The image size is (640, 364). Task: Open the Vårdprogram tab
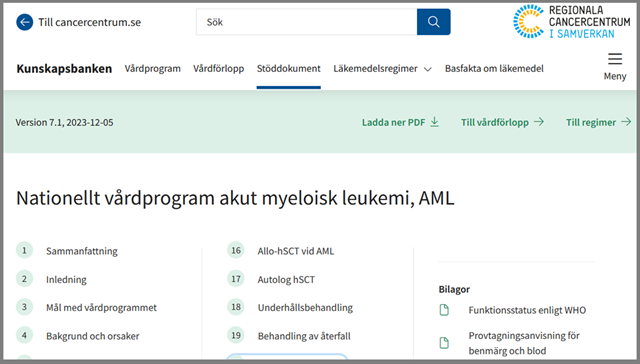tap(153, 69)
